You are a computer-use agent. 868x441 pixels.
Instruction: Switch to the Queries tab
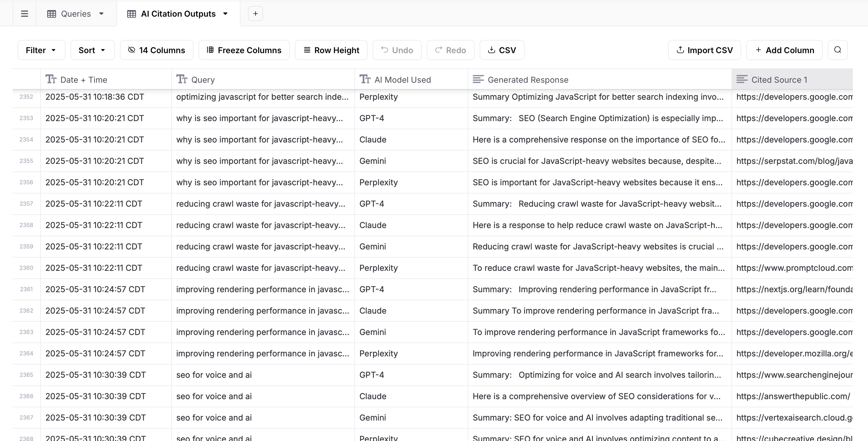(x=76, y=14)
